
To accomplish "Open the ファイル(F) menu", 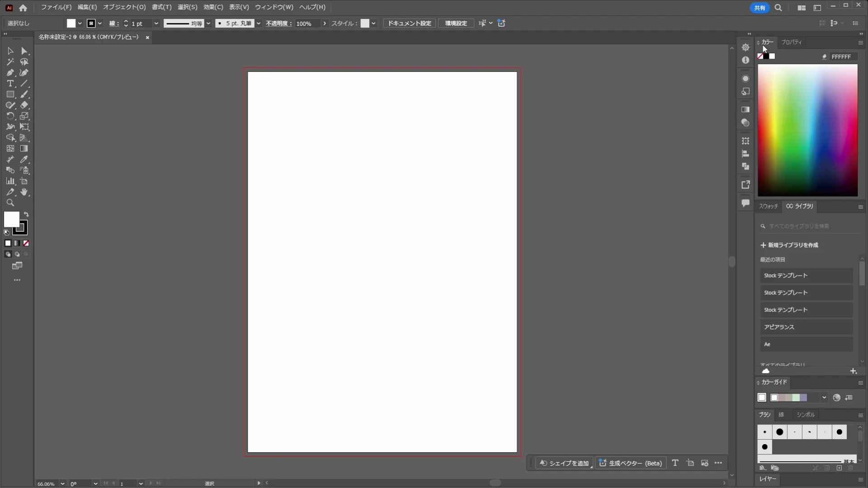I will [56, 7].
